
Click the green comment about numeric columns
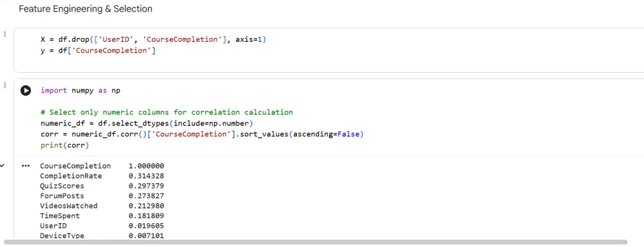pos(166,112)
